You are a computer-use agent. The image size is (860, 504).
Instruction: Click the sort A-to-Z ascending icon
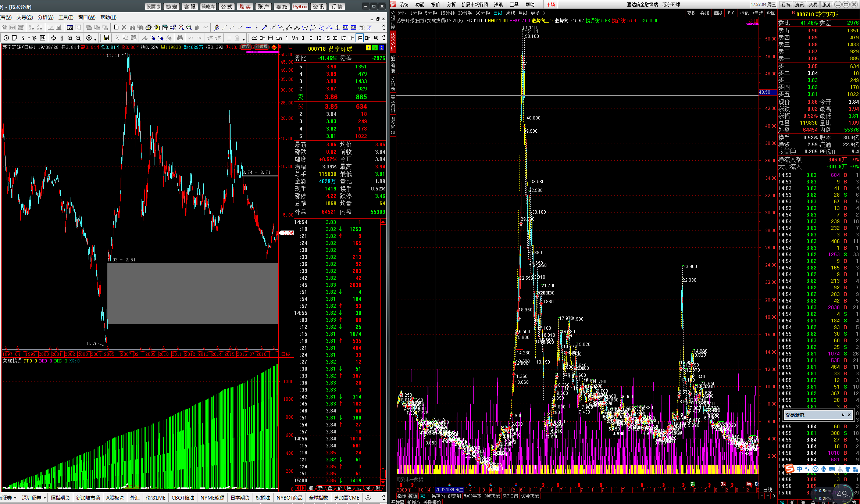[x=31, y=28]
